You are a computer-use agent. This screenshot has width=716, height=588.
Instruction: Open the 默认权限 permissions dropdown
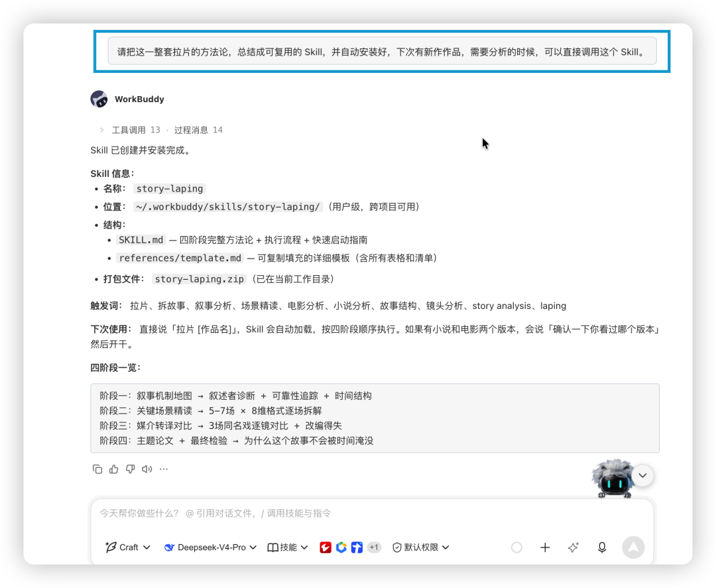tap(420, 547)
